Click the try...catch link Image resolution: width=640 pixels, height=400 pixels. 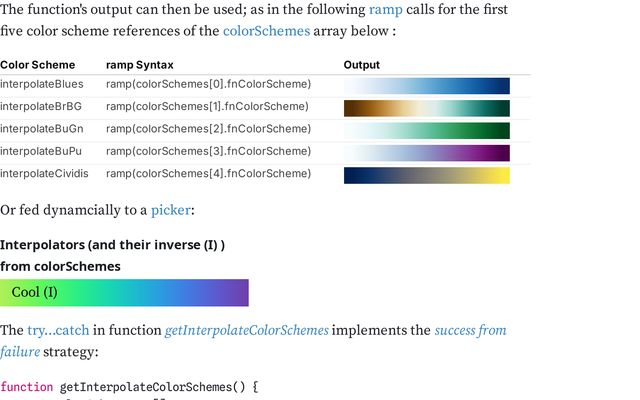pyautogui.click(x=58, y=330)
